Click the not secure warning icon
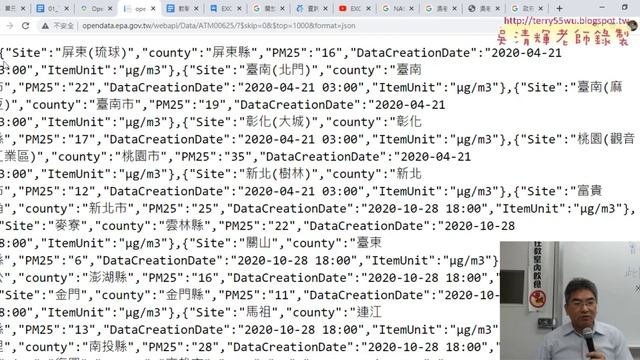 point(45,26)
